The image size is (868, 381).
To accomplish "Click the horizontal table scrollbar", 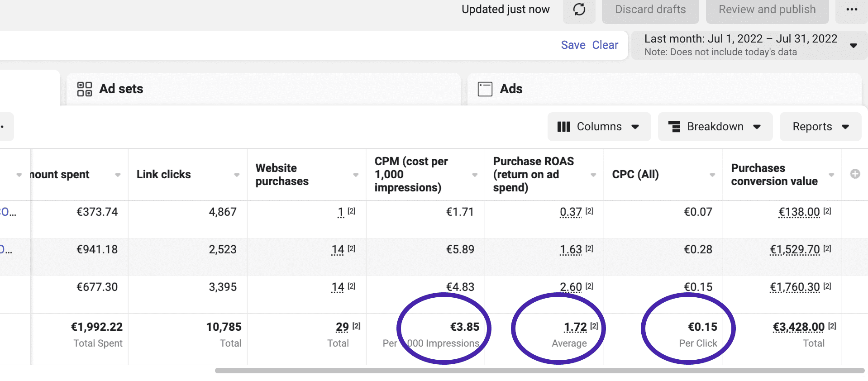I will coord(539,371).
